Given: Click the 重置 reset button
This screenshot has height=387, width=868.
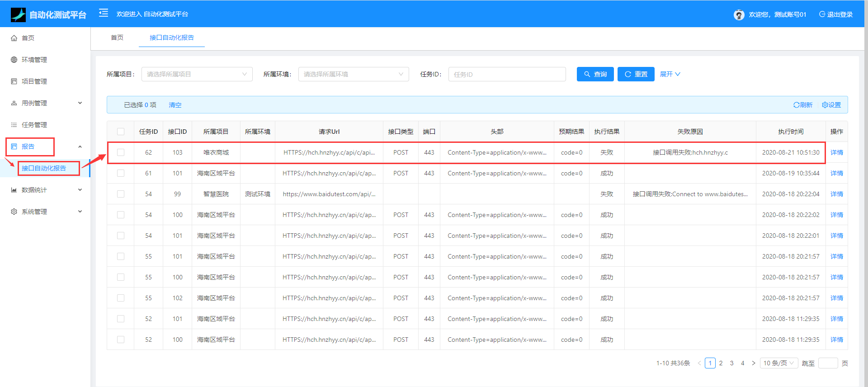Looking at the screenshot, I should point(636,74).
